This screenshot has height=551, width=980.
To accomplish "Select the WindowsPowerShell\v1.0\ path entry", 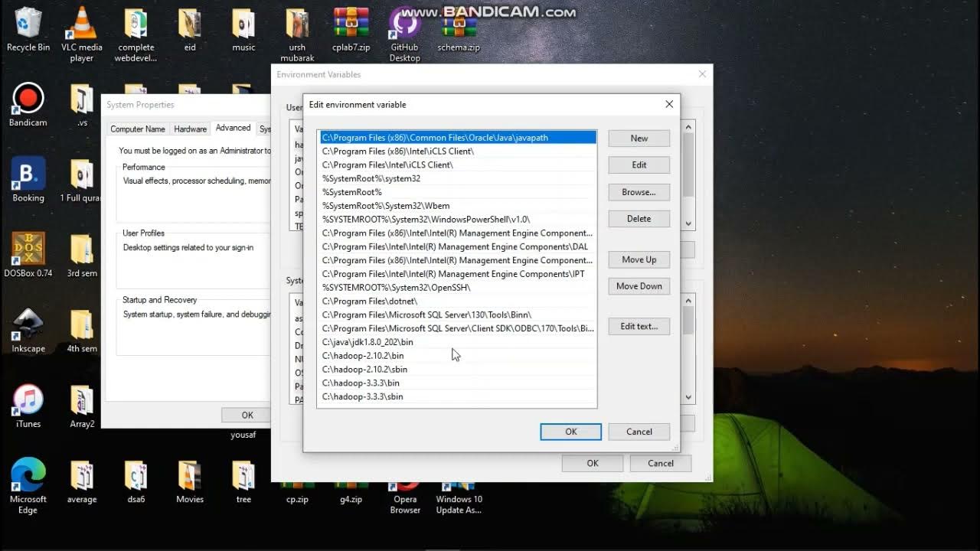I will [x=457, y=220].
